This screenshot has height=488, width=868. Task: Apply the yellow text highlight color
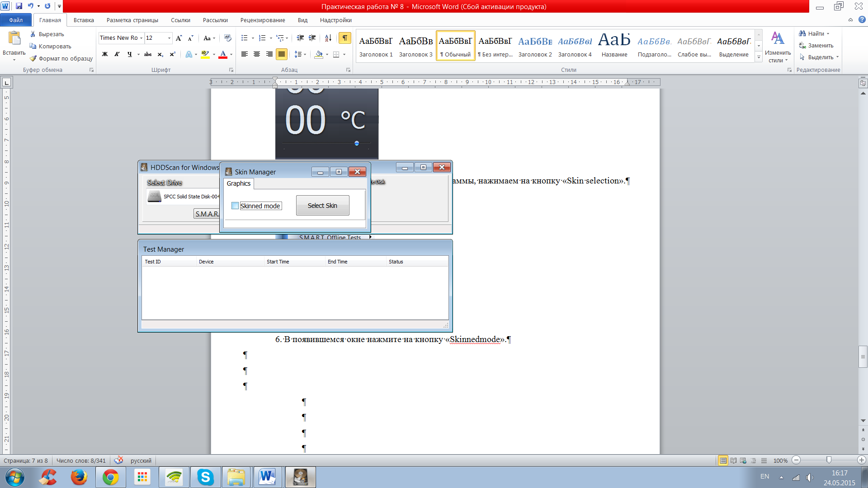coord(205,54)
